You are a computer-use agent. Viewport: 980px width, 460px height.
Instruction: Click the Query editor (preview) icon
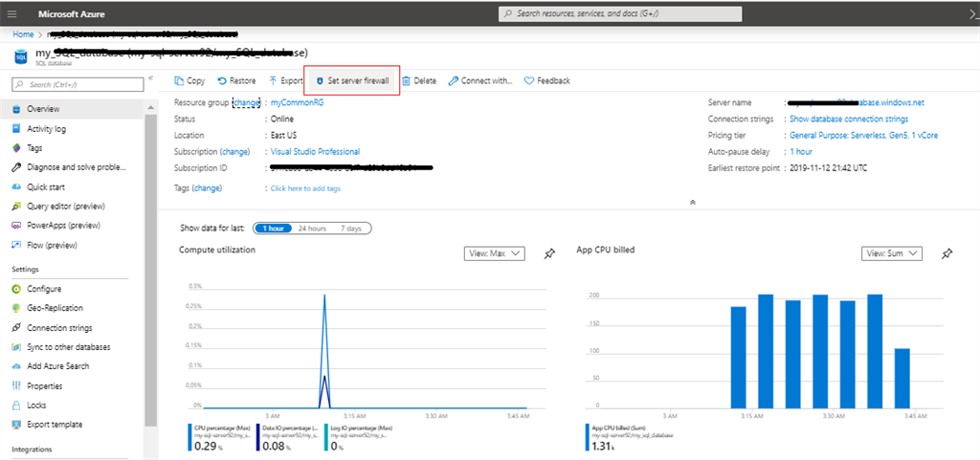(x=17, y=206)
